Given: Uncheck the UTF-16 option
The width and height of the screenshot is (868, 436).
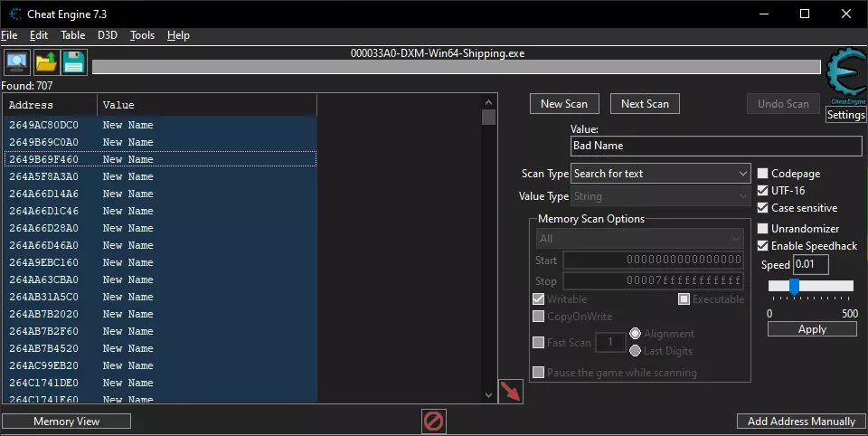Looking at the screenshot, I should (x=762, y=191).
